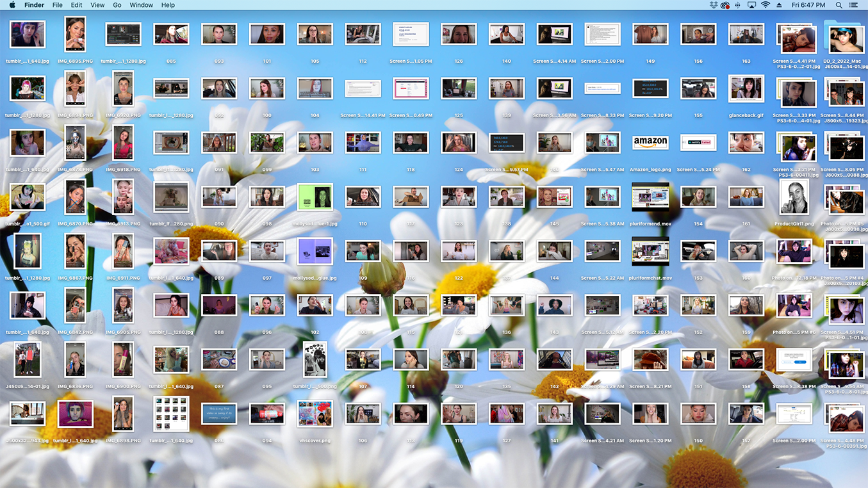Select the IMG_6894.PNG file
Image resolution: width=868 pixels, height=488 pixels.
click(75, 88)
